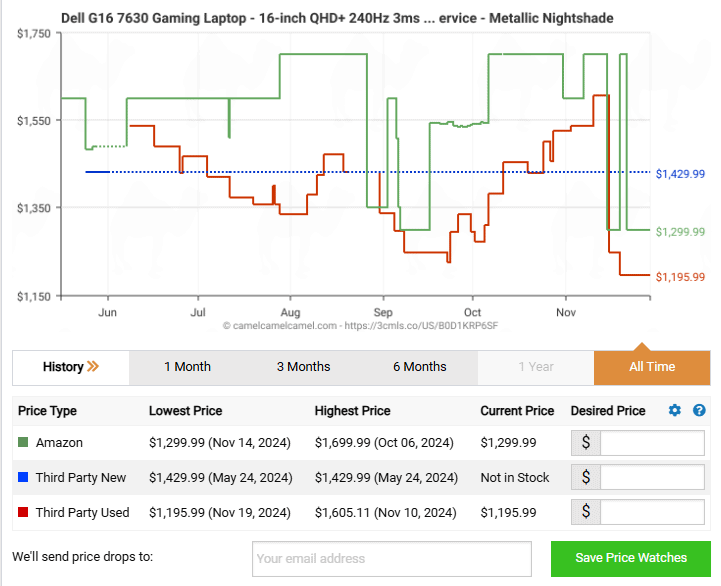
Task: Click Third Party New lowest $1,429.99 (May 24, 2024)
Action: 221,477
